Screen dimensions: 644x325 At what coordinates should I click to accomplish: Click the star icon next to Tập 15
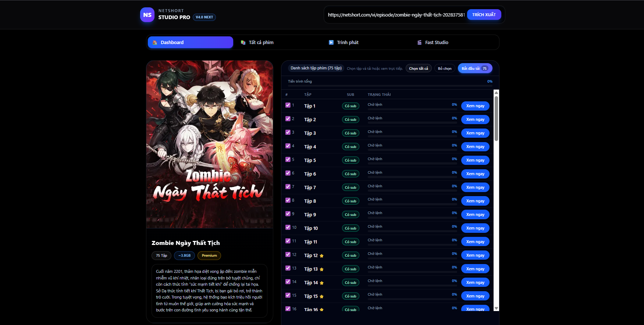tap(322, 296)
